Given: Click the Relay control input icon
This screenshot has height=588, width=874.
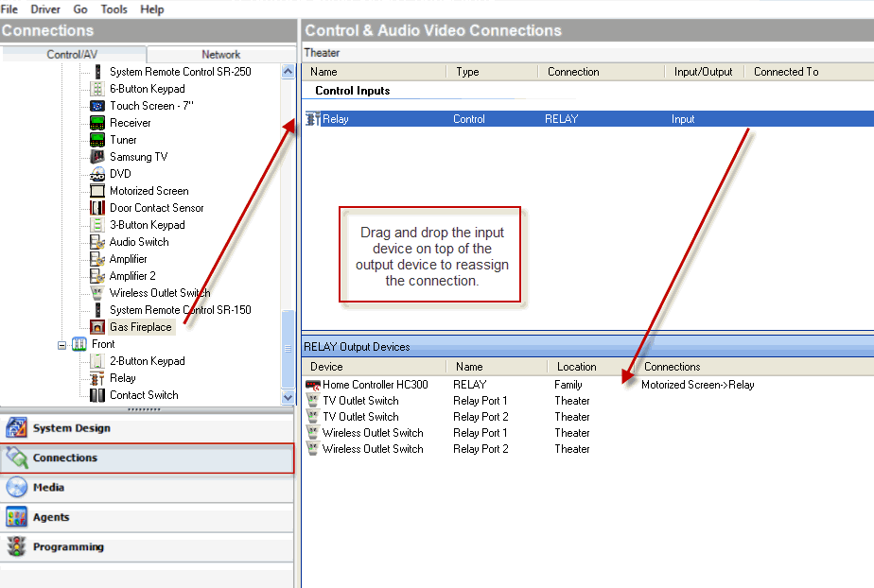Looking at the screenshot, I should click(x=313, y=118).
